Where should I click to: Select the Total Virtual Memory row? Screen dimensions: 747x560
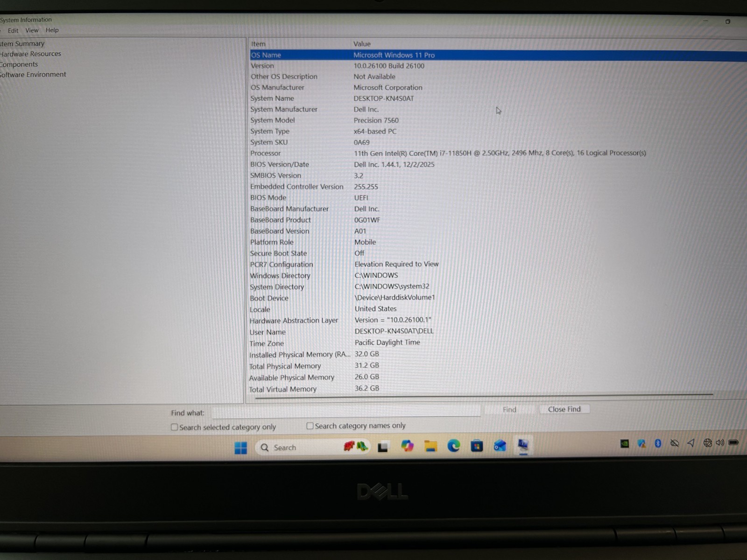(498, 389)
